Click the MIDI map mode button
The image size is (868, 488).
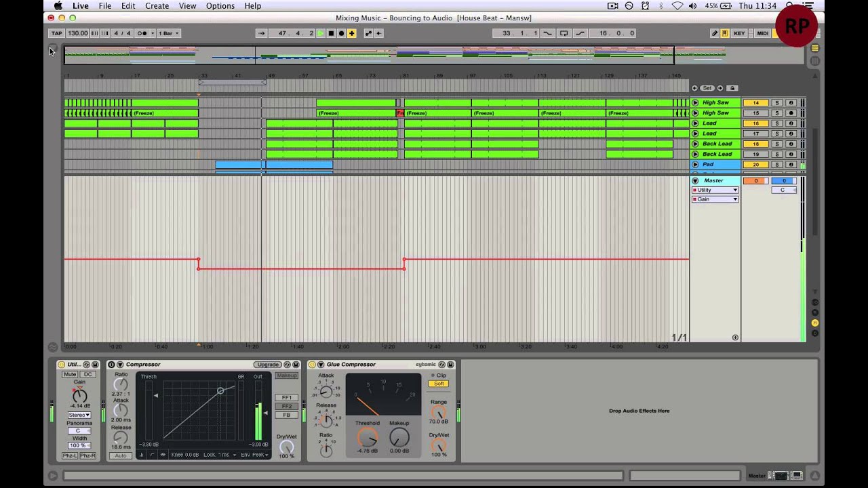[x=762, y=33]
